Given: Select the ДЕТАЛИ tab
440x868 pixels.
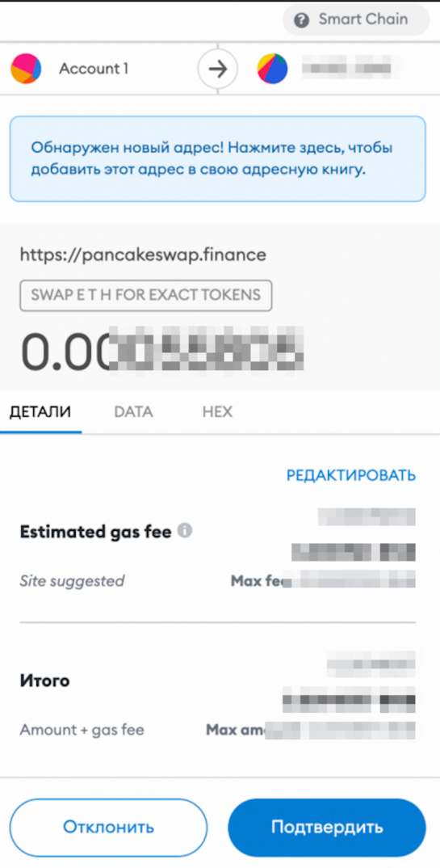Looking at the screenshot, I should pos(40,412).
